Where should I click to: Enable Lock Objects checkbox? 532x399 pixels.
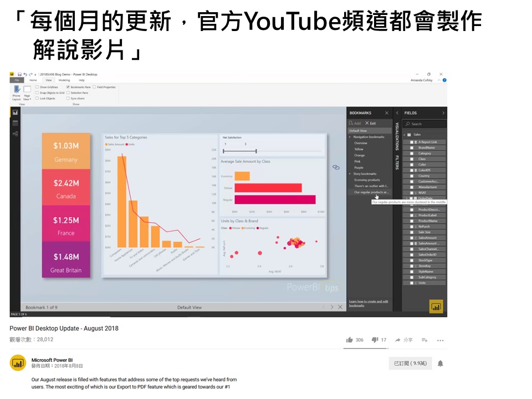point(37,99)
